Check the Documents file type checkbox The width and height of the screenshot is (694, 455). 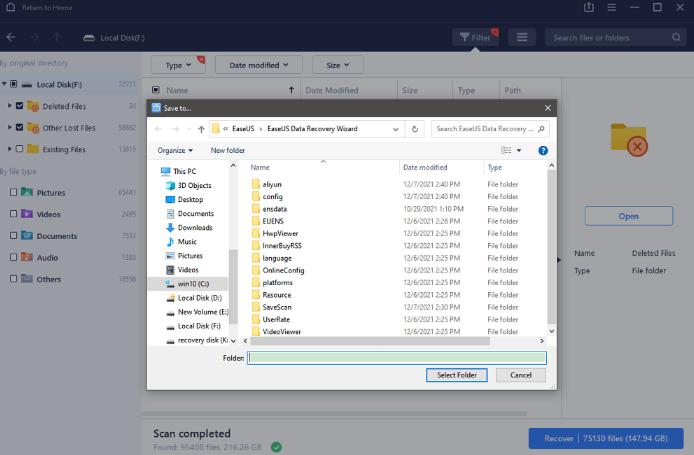[x=13, y=235]
